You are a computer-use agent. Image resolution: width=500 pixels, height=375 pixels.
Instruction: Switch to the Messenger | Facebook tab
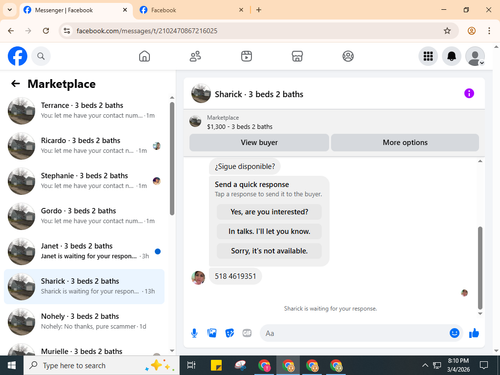tap(75, 10)
